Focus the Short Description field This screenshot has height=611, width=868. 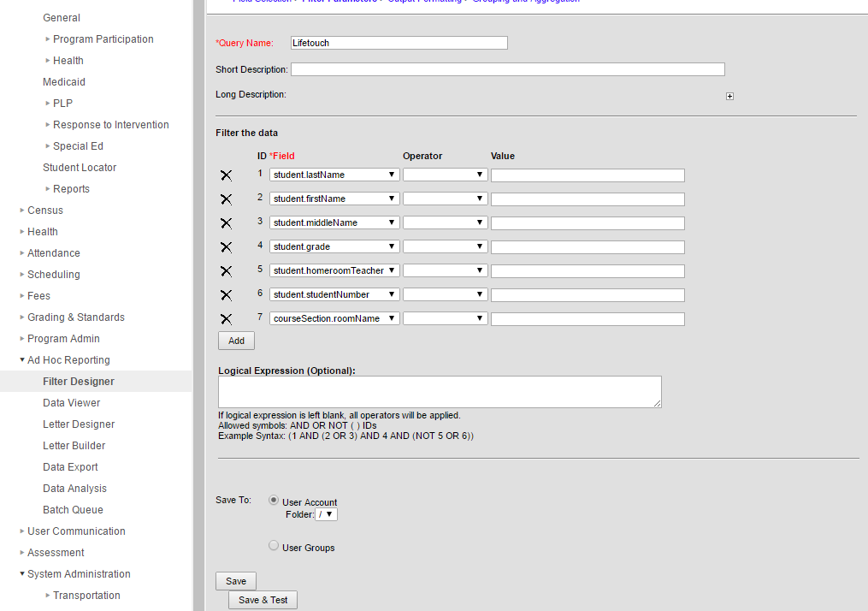pyautogui.click(x=508, y=69)
